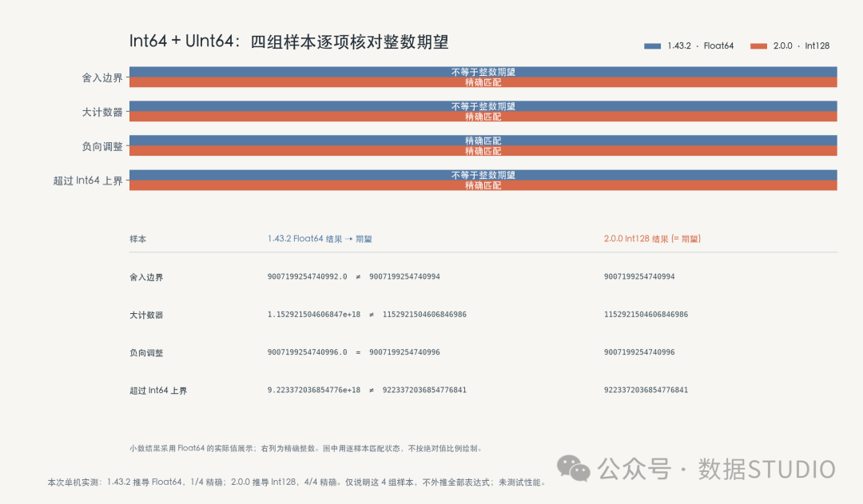The height and width of the screenshot is (504, 863).
Task: Click the orange legend swatch for 2.0.0 Int128
Action: [x=758, y=46]
